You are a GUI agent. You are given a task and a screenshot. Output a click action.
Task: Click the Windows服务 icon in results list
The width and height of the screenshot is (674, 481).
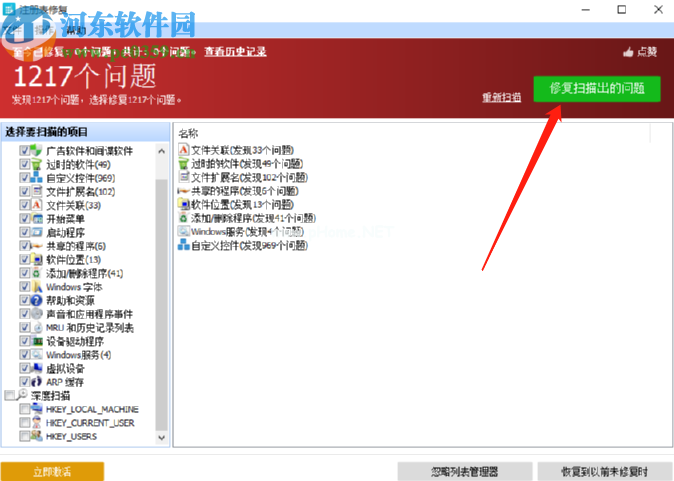(x=183, y=231)
